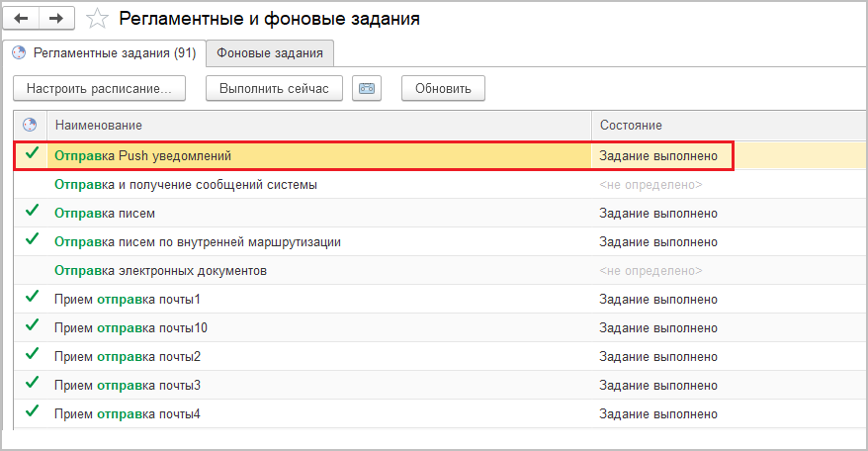Click green checkmark of Отправка Push уведомлений

(x=32, y=154)
